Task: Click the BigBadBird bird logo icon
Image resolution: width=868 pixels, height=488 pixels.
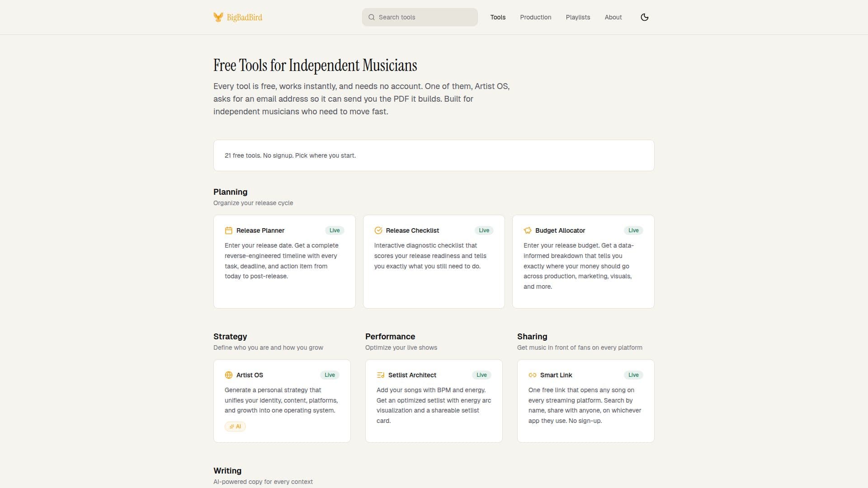Action: pos(218,17)
